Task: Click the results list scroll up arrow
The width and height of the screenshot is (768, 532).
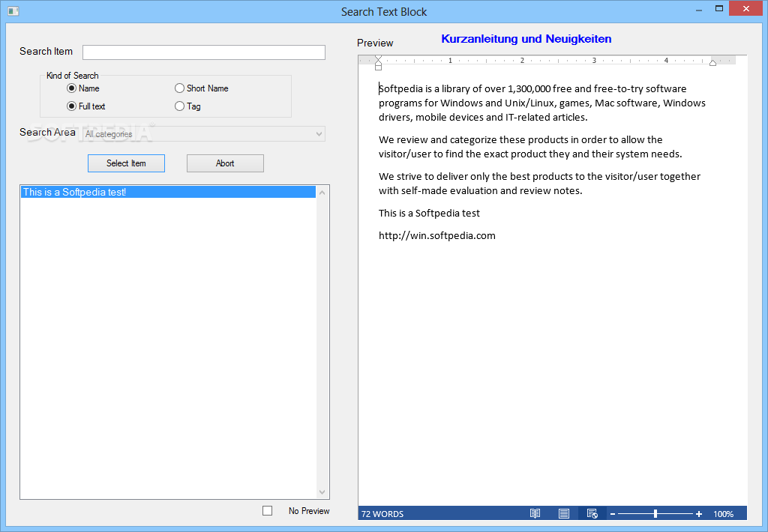Action: coord(322,193)
